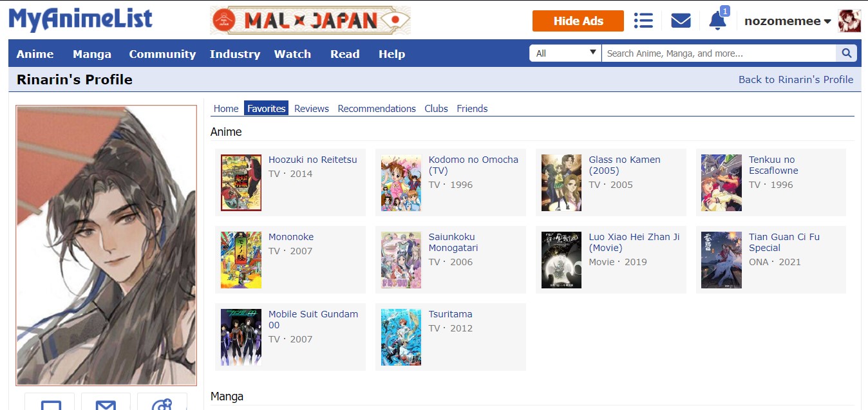
Task: Open the Kodomo no Omocha cover thumbnail
Action: click(x=401, y=183)
